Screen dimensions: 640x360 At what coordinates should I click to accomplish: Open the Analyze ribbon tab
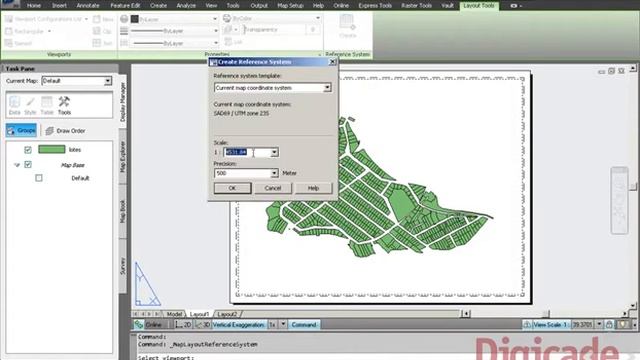point(186,5)
